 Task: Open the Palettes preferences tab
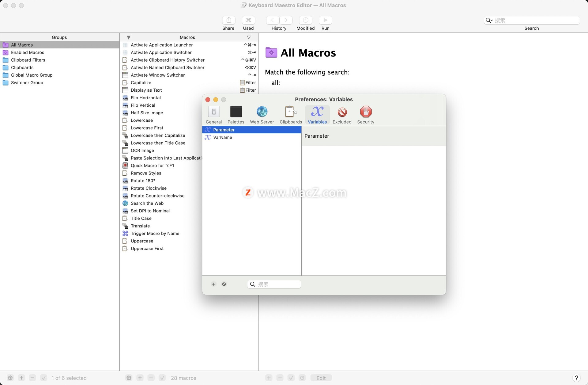point(236,115)
